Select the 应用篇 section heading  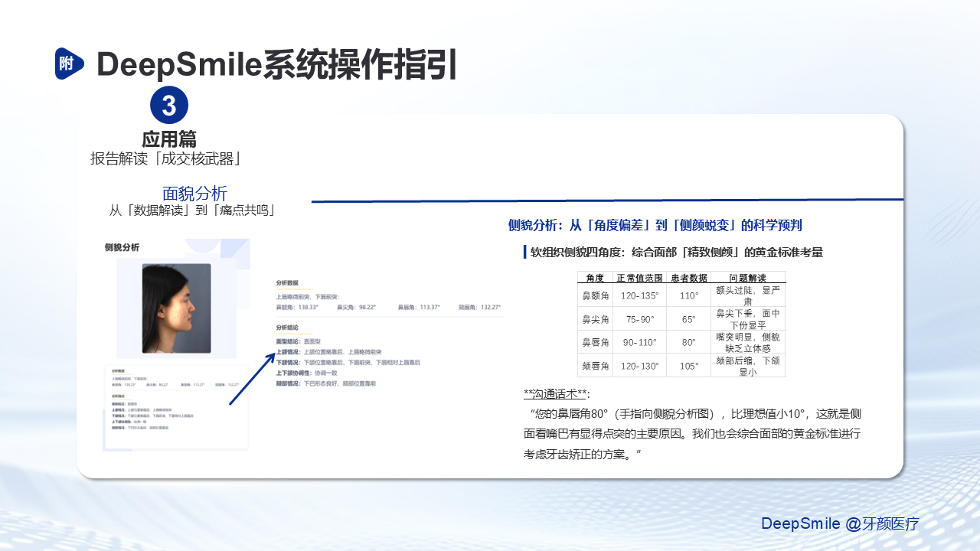pos(169,139)
